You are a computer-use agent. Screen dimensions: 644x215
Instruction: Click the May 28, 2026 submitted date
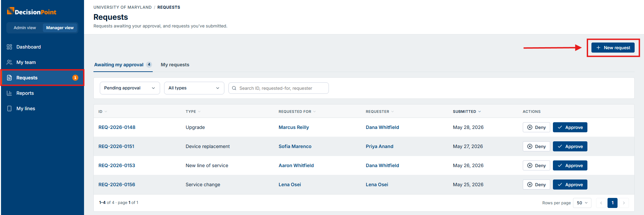tap(468, 127)
